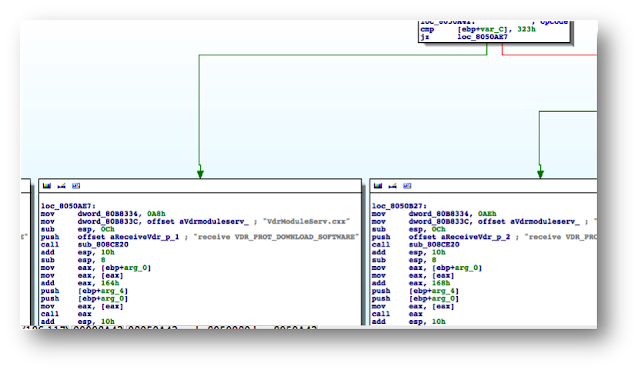Image resolution: width=640 pixels, height=372 pixels.
Task: Click the "receive VDR_PROT_DOWNLOAD_SOFTWARE" comment
Action: point(277,237)
